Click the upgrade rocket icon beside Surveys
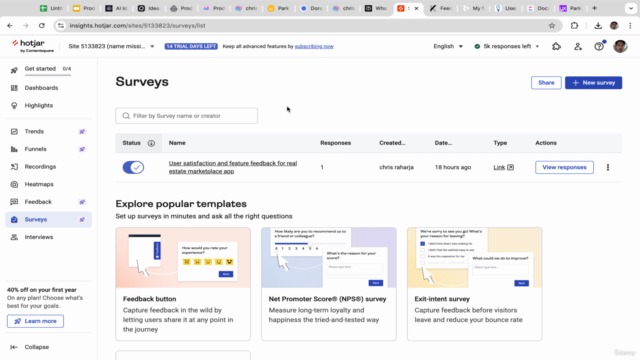The width and height of the screenshot is (640, 360). pyautogui.click(x=82, y=219)
